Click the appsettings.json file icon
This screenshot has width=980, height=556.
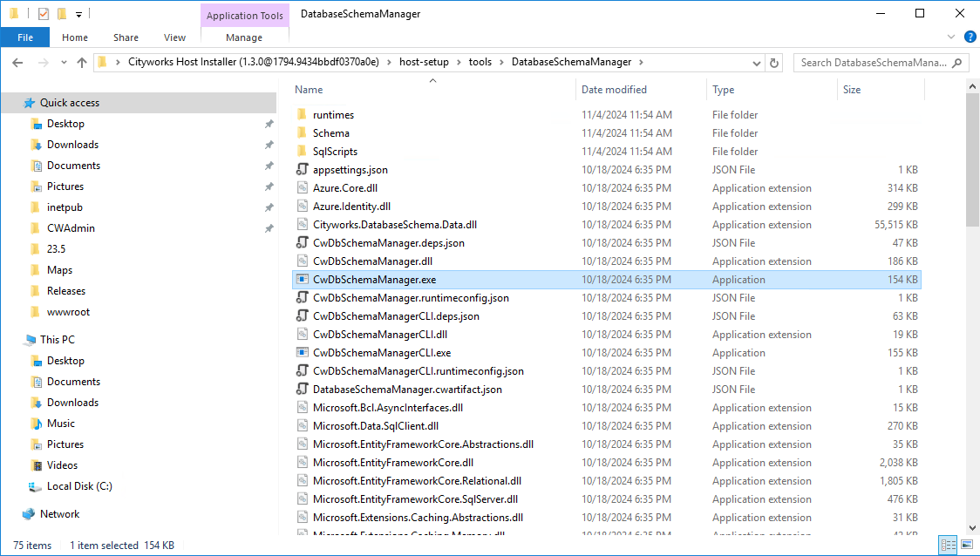click(302, 170)
